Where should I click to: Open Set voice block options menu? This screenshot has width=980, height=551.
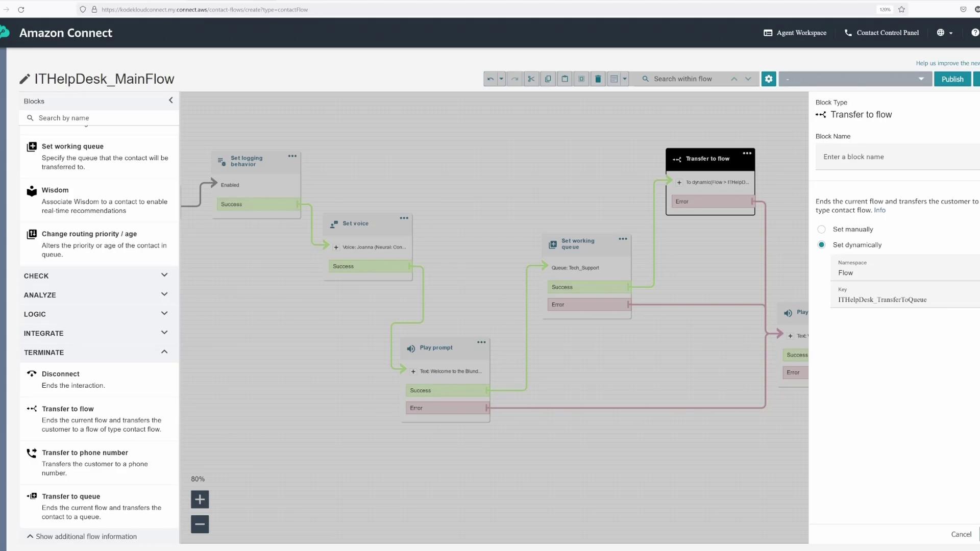tap(404, 218)
